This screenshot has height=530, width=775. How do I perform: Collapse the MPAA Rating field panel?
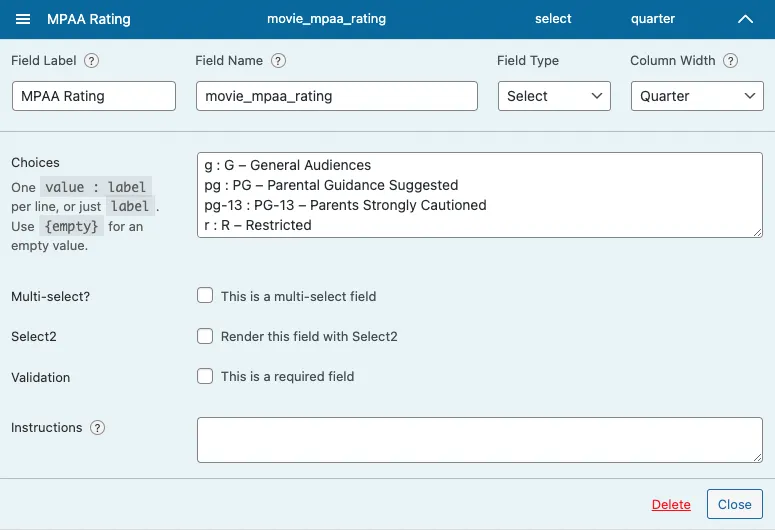[x=745, y=19]
